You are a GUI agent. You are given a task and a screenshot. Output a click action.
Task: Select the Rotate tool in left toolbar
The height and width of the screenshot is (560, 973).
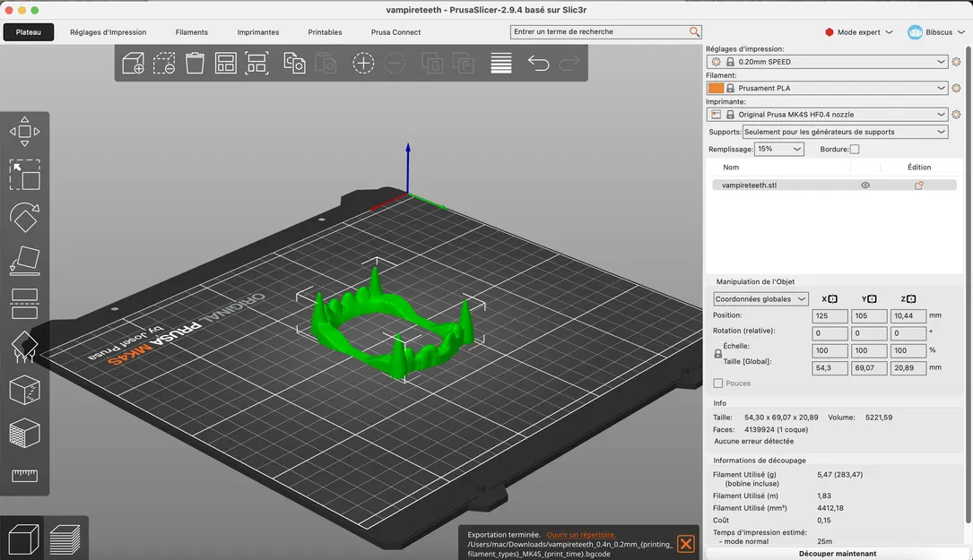point(24,217)
